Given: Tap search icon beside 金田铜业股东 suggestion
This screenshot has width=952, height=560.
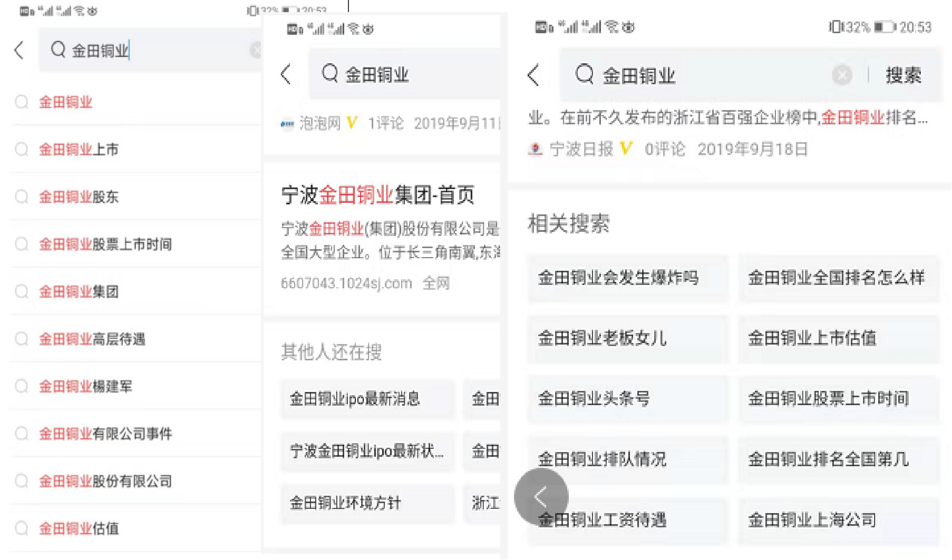Looking at the screenshot, I should click(x=22, y=197).
